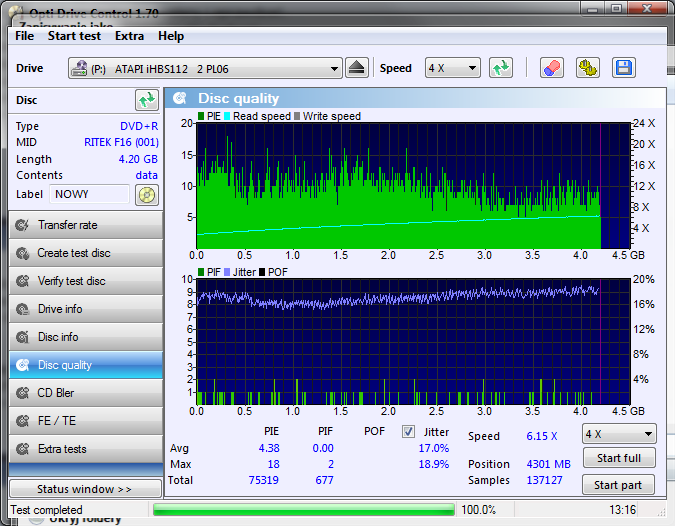Click the Start part button
675x526 pixels.
click(x=618, y=485)
